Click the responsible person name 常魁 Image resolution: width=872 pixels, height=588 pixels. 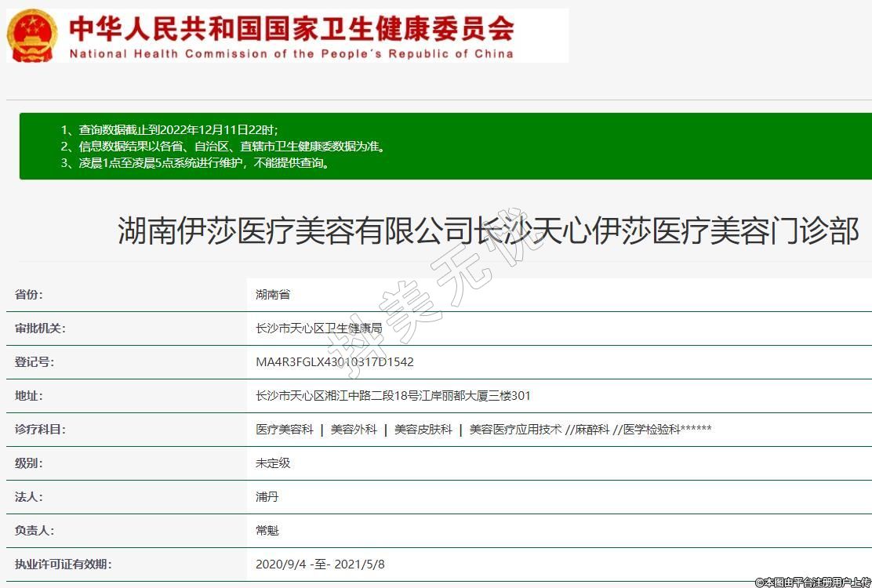pos(267,531)
